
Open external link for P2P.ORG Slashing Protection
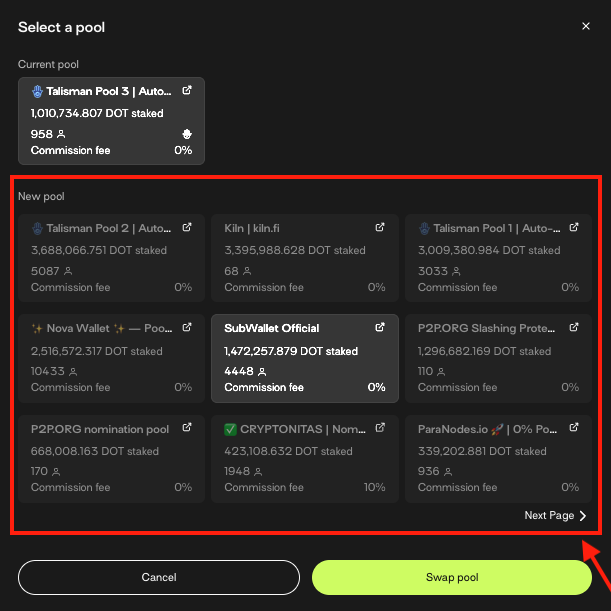(x=574, y=327)
